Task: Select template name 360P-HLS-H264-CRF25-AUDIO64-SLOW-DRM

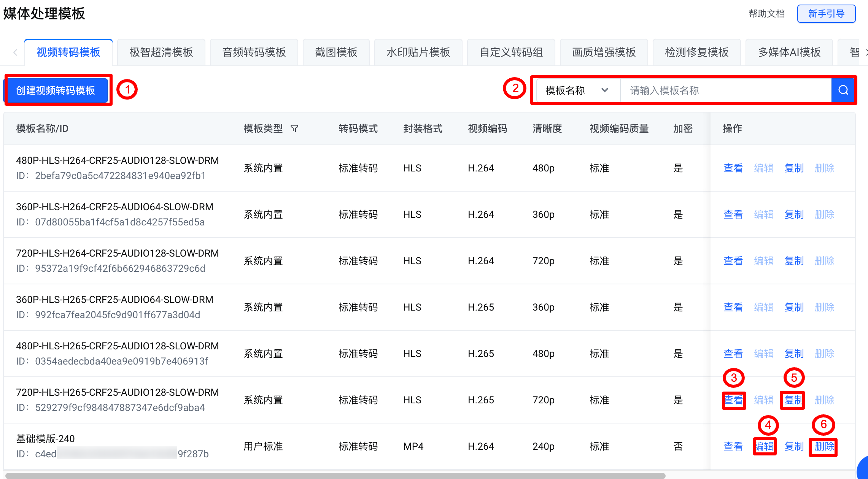Action: click(x=114, y=207)
